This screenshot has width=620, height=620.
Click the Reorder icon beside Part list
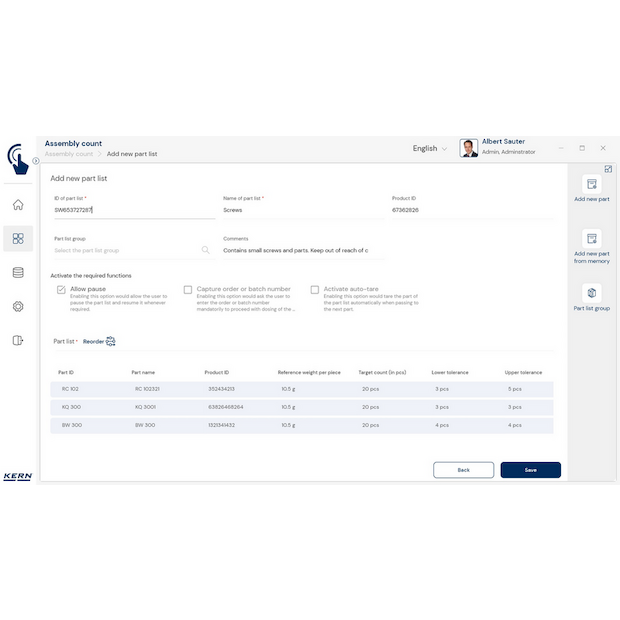[x=111, y=341]
